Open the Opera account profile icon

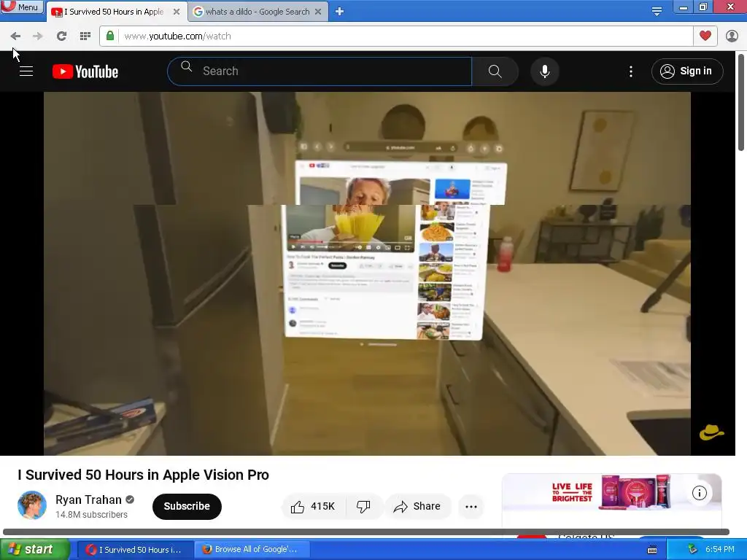click(x=732, y=36)
